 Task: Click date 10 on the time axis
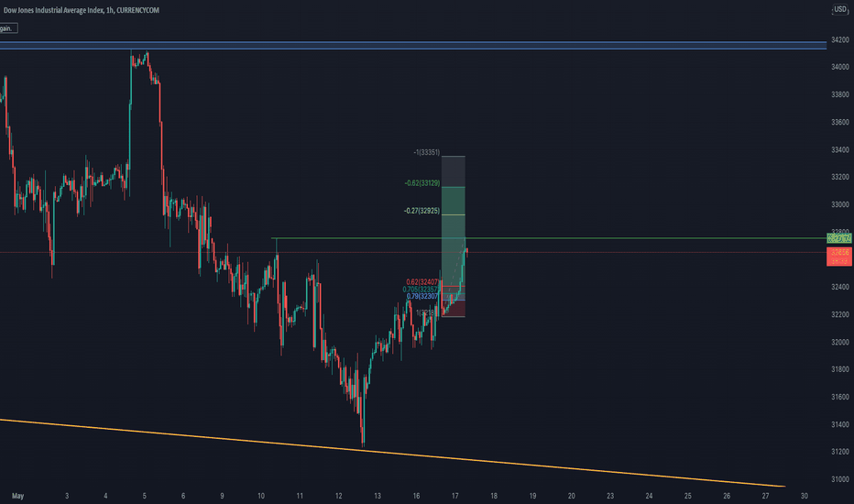(x=261, y=496)
